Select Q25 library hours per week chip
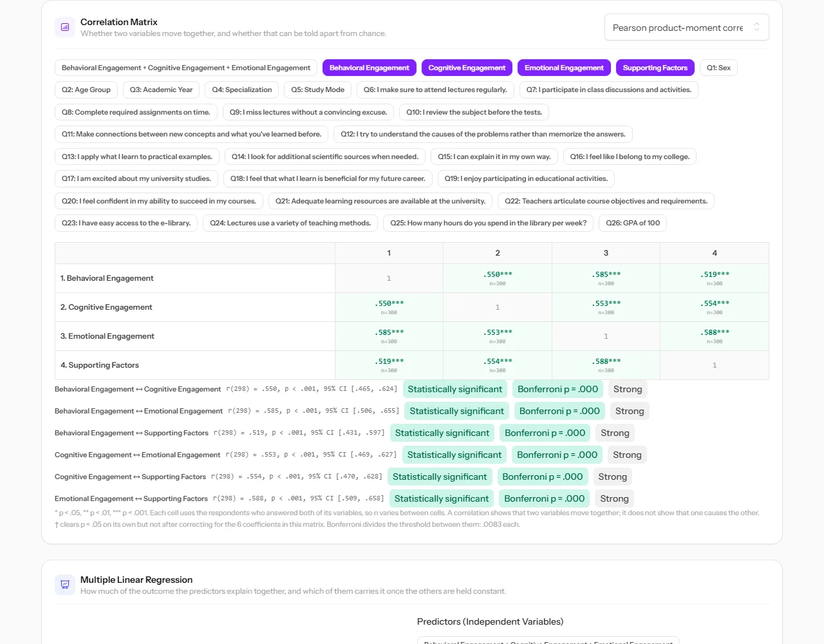The height and width of the screenshot is (644, 824). pyautogui.click(x=489, y=223)
